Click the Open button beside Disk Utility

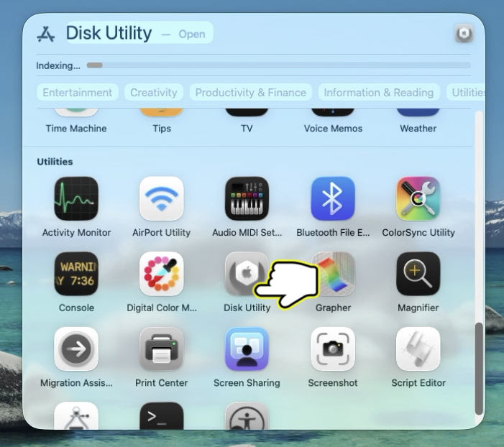coord(191,34)
